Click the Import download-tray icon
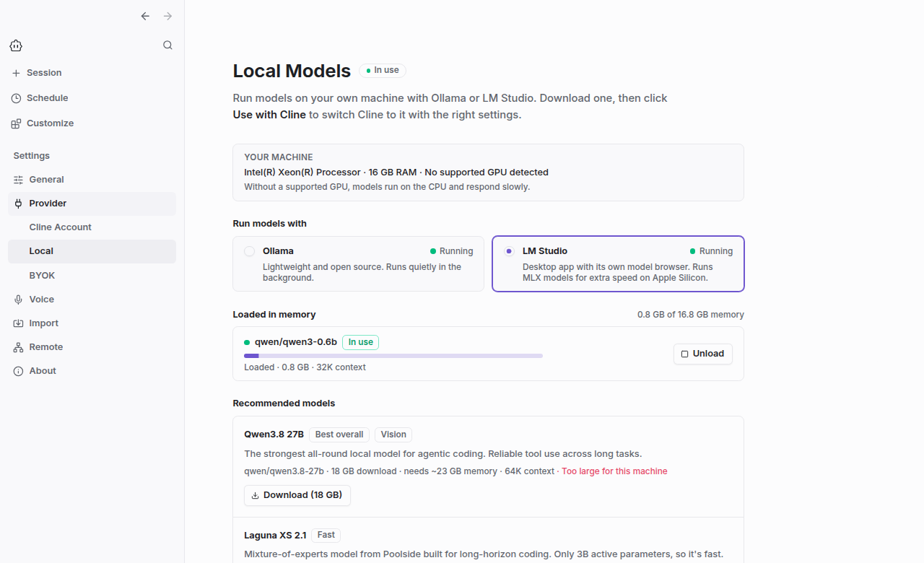924x563 pixels. pos(18,323)
